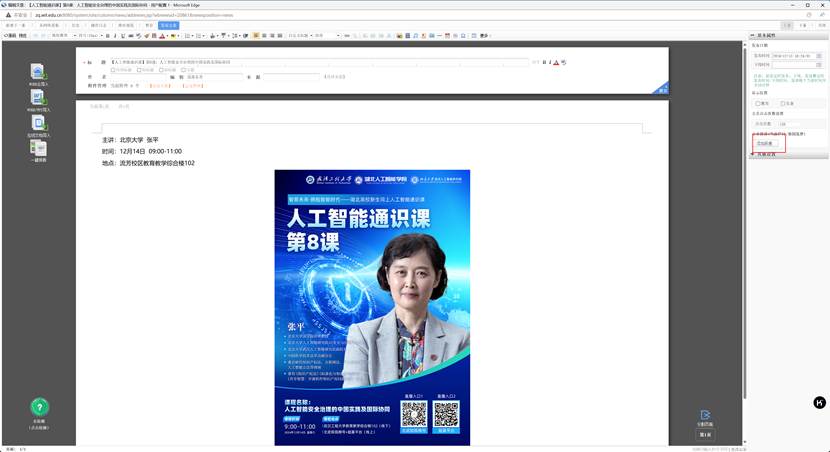Open the source code view icon

click(x=12, y=35)
